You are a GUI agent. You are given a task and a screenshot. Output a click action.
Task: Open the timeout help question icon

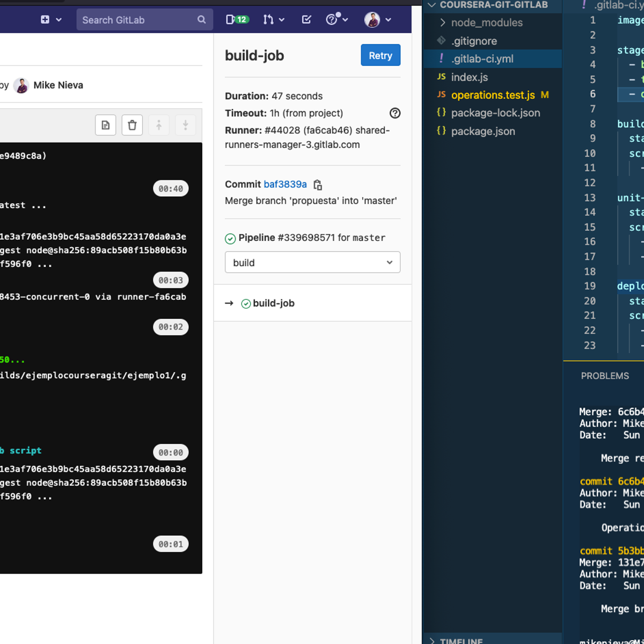[x=395, y=113]
